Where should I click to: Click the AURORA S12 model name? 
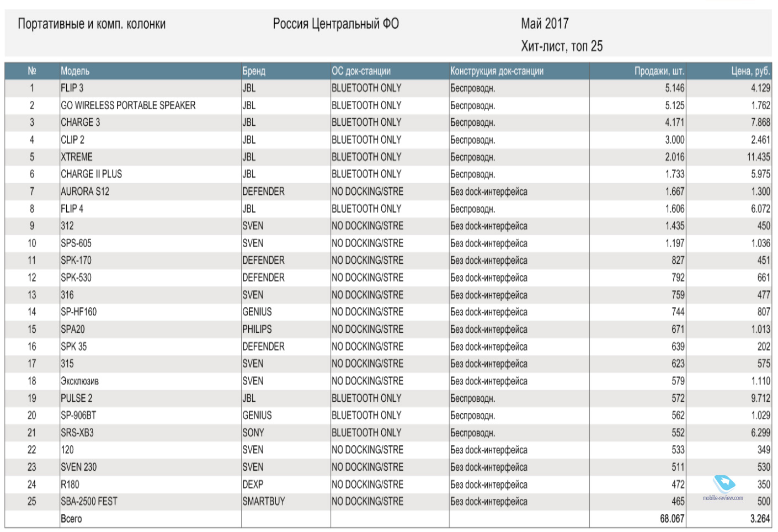click(x=85, y=191)
